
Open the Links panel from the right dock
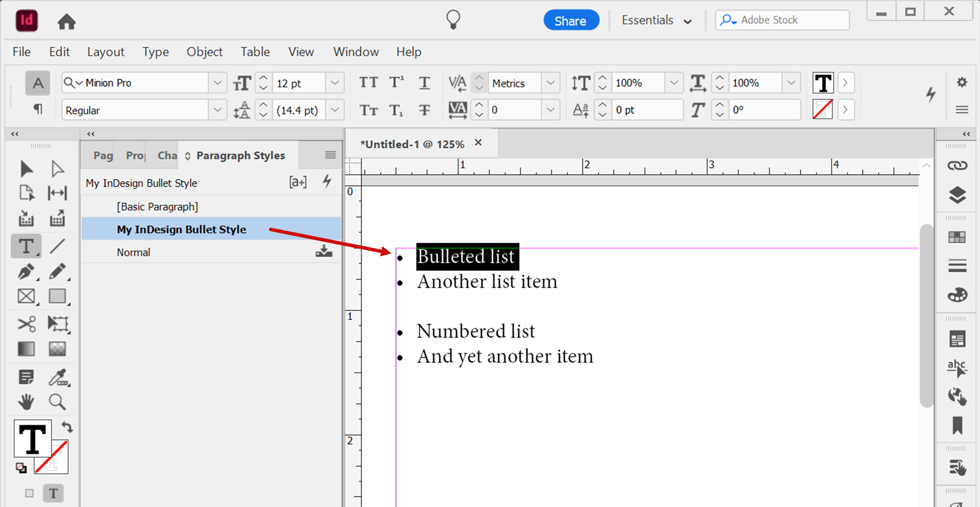pyautogui.click(x=958, y=165)
